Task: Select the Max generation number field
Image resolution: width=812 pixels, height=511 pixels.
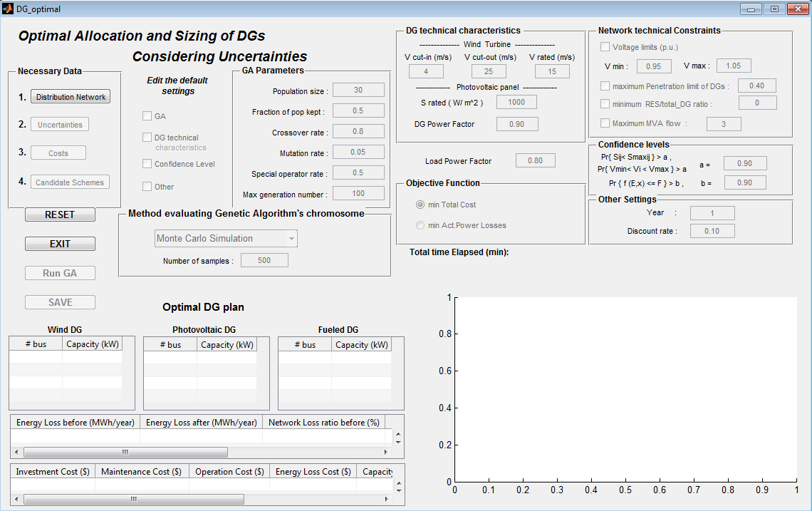Action: click(x=358, y=194)
